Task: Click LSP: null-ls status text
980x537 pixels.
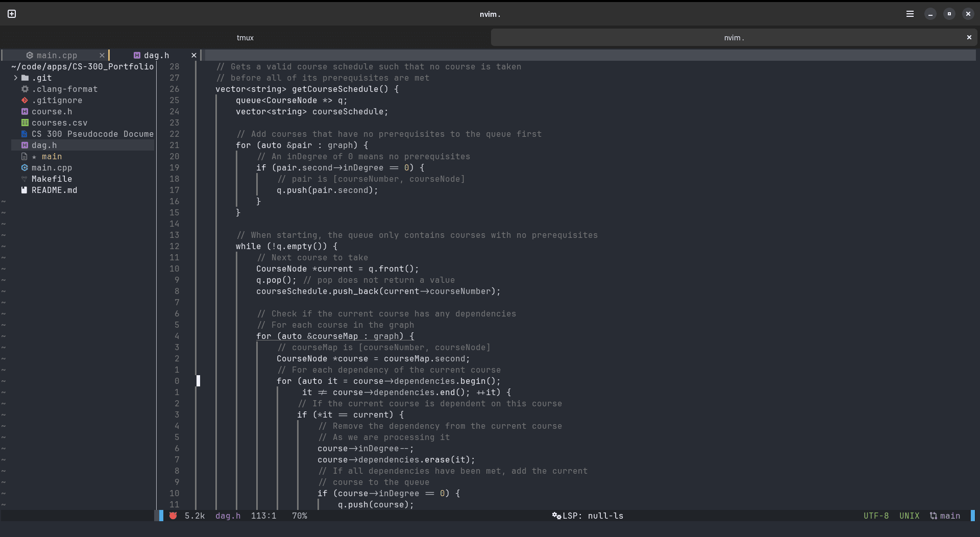Action: coord(593,516)
